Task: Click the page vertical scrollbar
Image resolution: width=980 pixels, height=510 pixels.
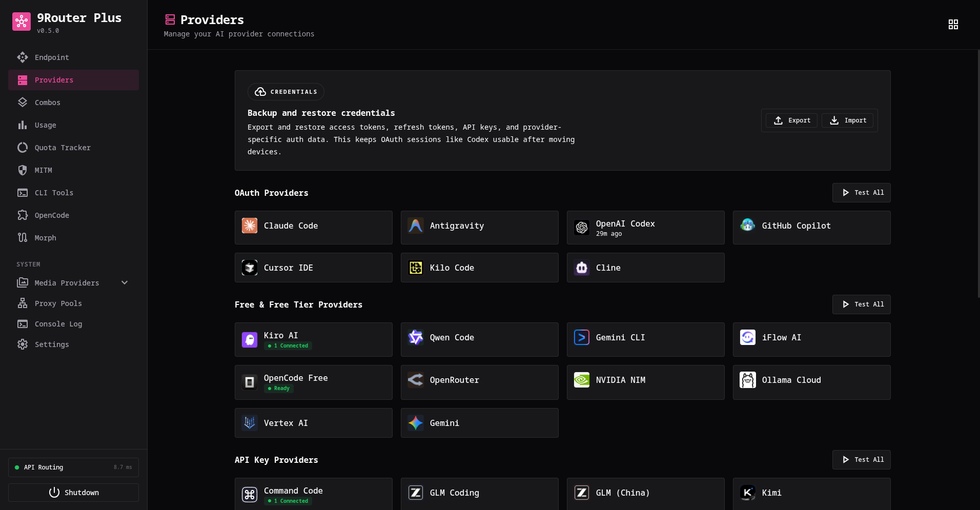Action: pyautogui.click(x=978, y=174)
